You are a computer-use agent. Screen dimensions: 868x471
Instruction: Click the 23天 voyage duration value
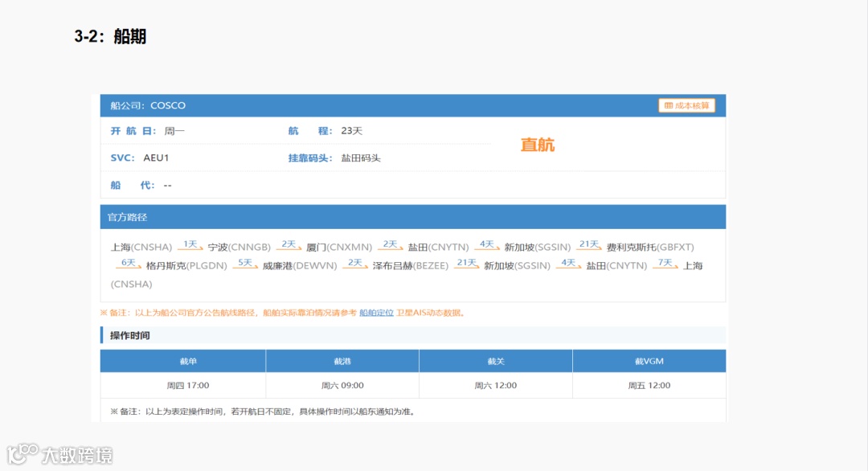point(351,131)
